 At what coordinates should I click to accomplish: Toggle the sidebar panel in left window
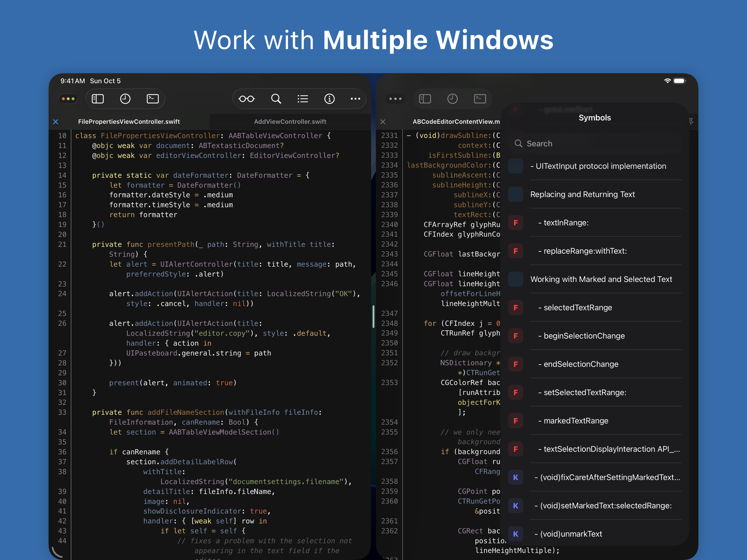(98, 98)
